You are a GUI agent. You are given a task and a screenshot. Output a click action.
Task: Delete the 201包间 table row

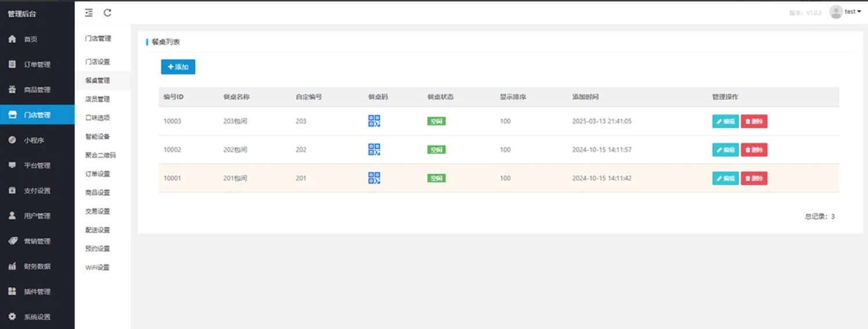point(754,178)
